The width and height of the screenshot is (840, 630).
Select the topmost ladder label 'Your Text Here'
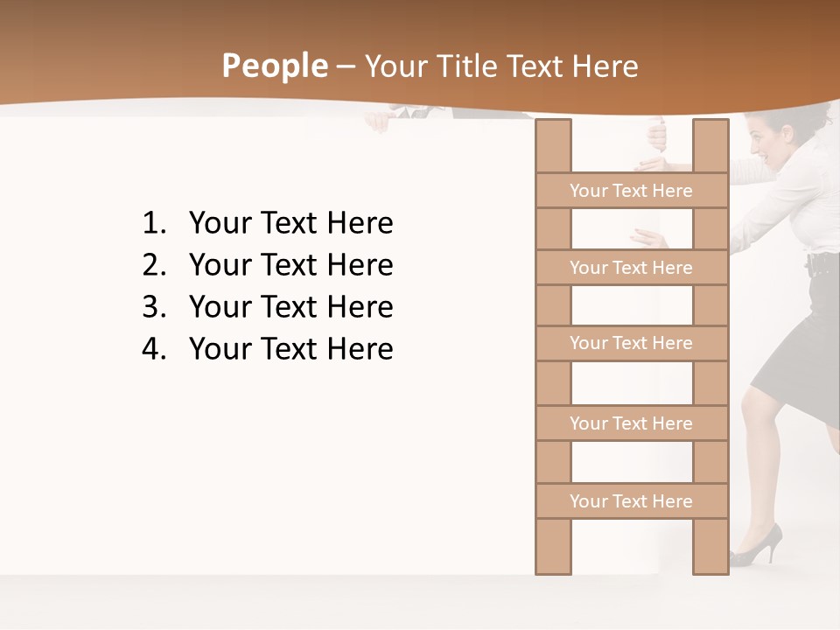click(x=632, y=190)
